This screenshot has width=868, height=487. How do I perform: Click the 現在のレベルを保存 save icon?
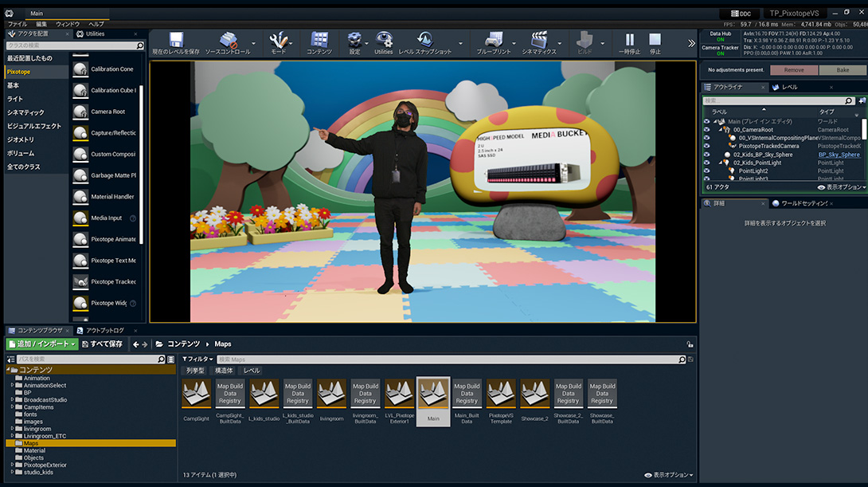tap(176, 39)
